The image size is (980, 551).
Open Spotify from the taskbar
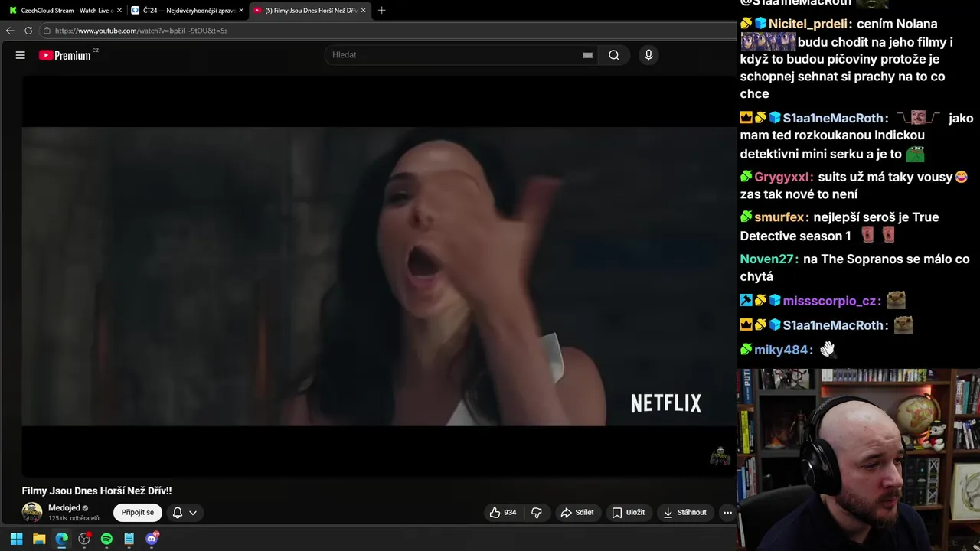click(x=106, y=539)
